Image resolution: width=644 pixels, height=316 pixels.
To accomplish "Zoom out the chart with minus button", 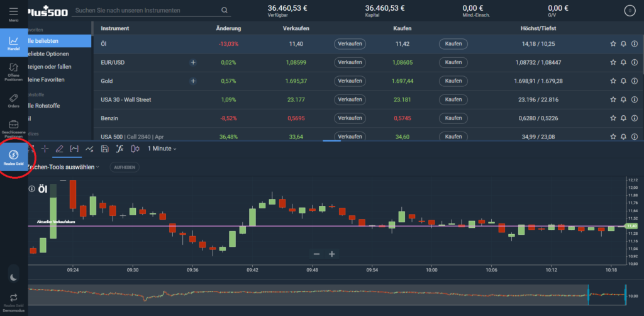I will 316,254.
